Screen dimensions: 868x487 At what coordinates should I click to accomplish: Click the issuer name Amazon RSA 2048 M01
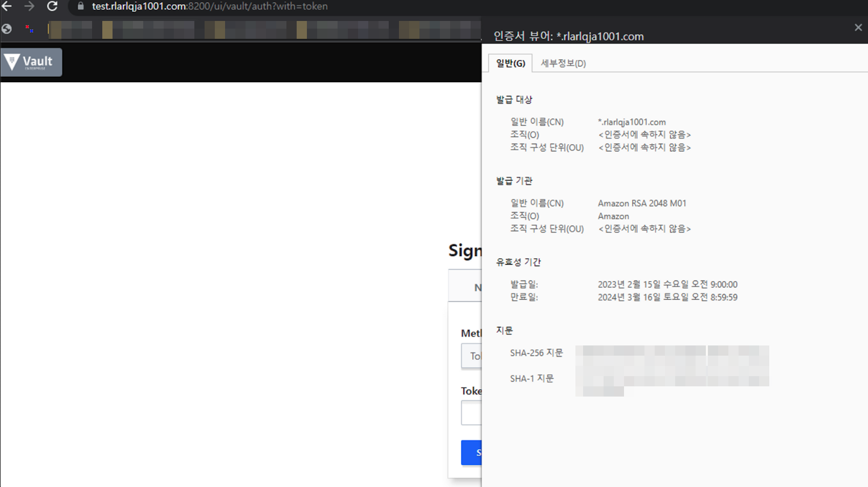coord(642,203)
